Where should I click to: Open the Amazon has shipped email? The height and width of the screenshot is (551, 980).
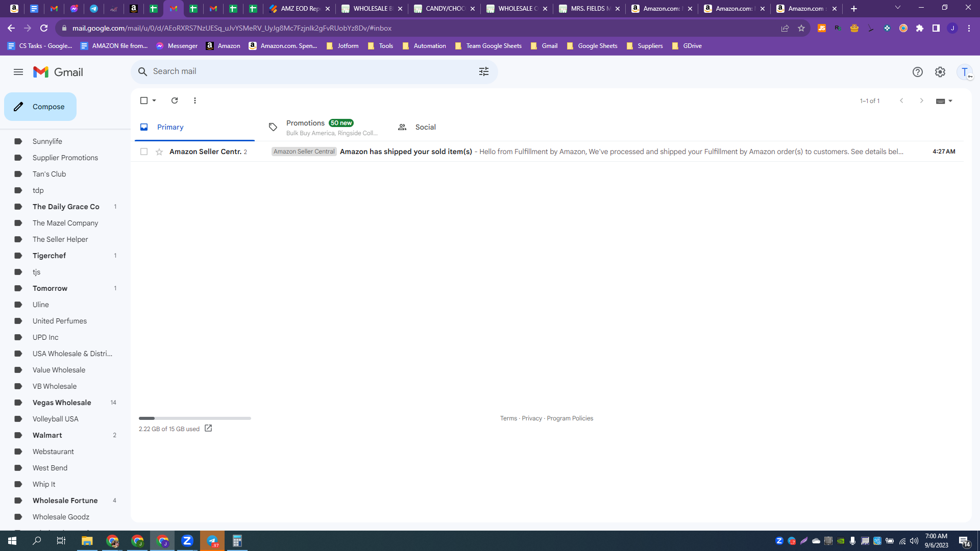(x=547, y=152)
